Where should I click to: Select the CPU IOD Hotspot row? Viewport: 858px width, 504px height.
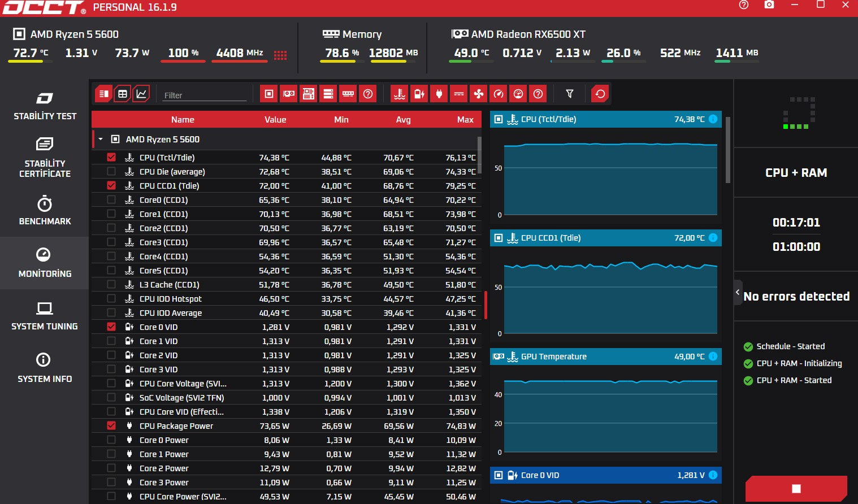click(x=286, y=298)
